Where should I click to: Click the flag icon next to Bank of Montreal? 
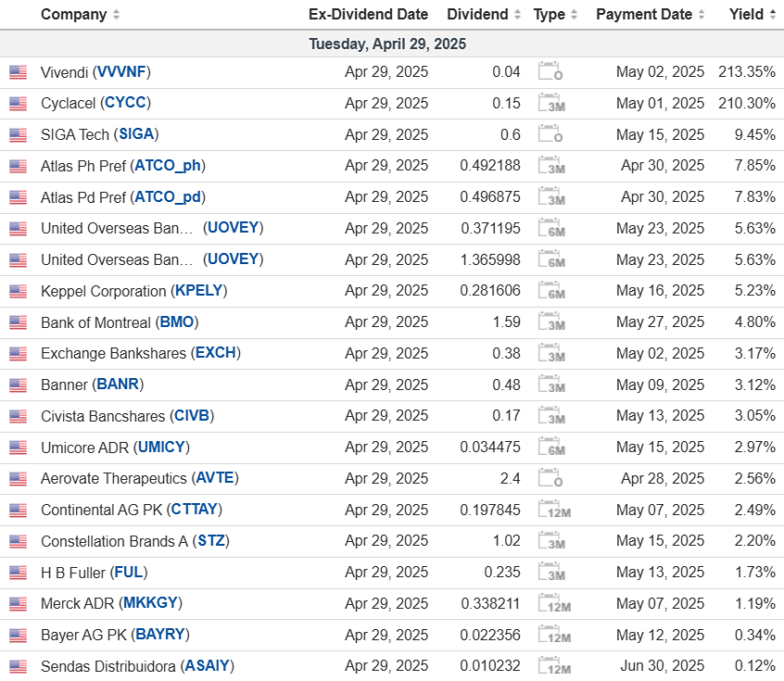click(x=18, y=322)
